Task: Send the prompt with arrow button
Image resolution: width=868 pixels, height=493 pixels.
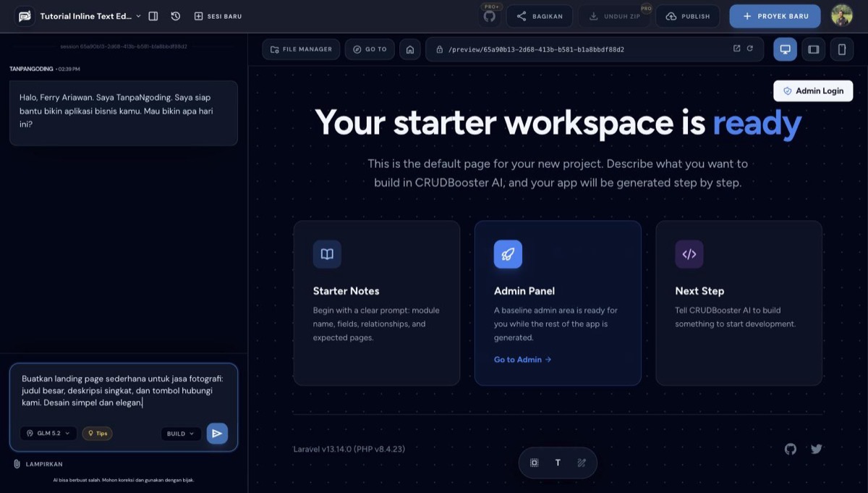Action: (x=217, y=433)
